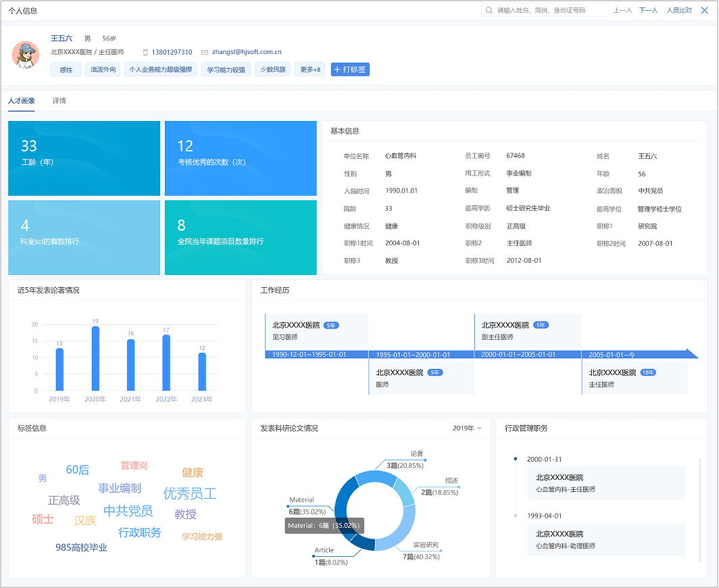The width and height of the screenshot is (719, 588).
Task: Click the 实验研究 donut chart label
Action: [x=426, y=545]
